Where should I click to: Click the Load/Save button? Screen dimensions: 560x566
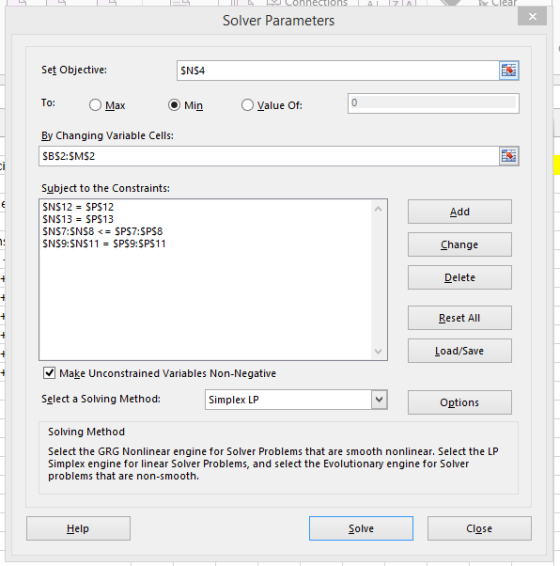[x=460, y=351]
